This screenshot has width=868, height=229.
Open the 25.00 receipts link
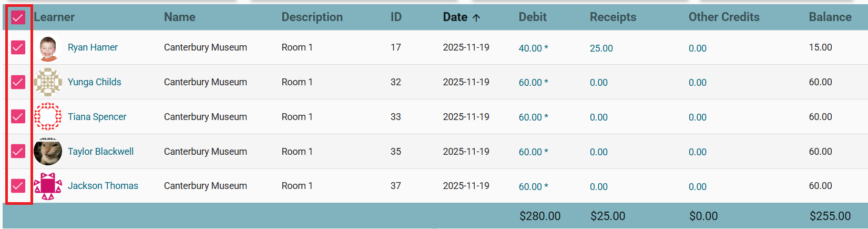[601, 48]
